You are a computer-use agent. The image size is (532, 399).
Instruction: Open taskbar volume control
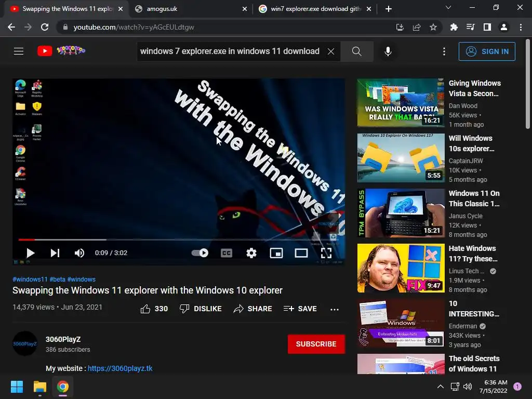468,387
